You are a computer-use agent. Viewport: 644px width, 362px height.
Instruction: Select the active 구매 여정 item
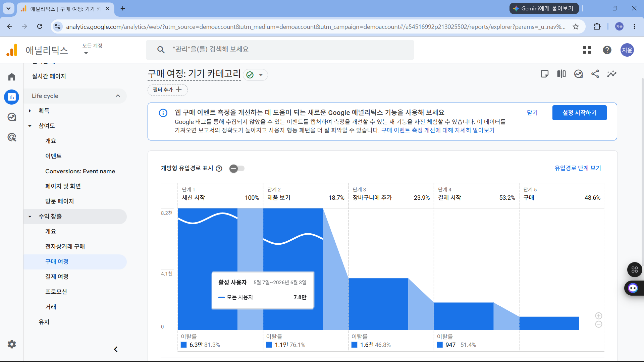click(x=75, y=262)
